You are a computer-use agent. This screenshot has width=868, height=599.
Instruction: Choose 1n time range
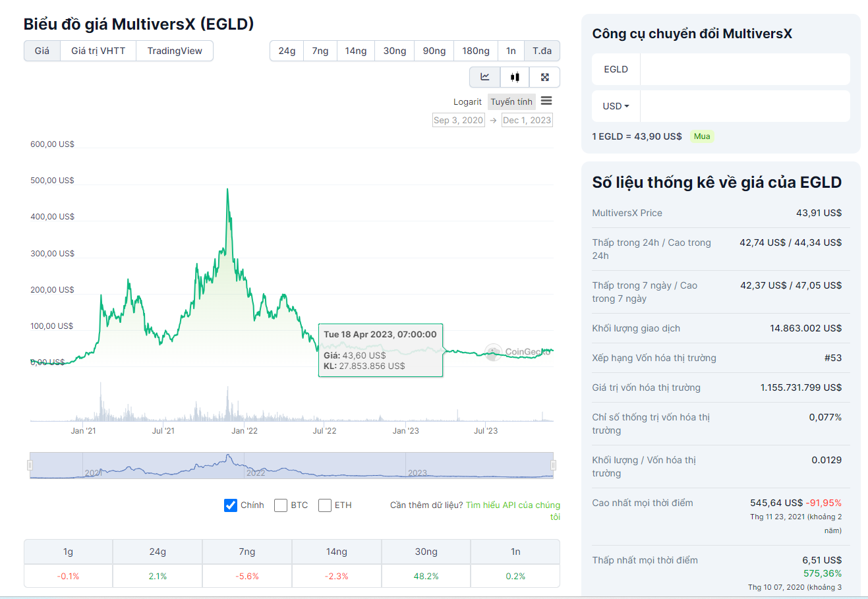pos(511,51)
